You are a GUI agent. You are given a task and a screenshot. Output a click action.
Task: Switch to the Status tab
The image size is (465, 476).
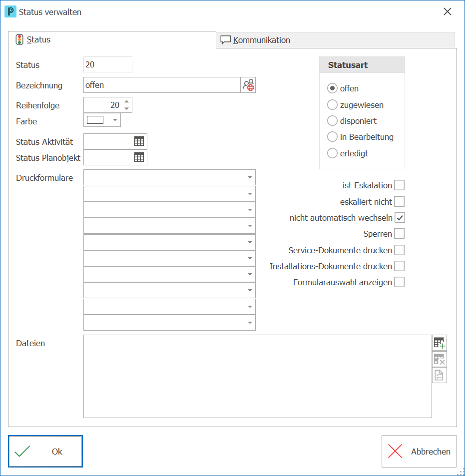coord(112,39)
